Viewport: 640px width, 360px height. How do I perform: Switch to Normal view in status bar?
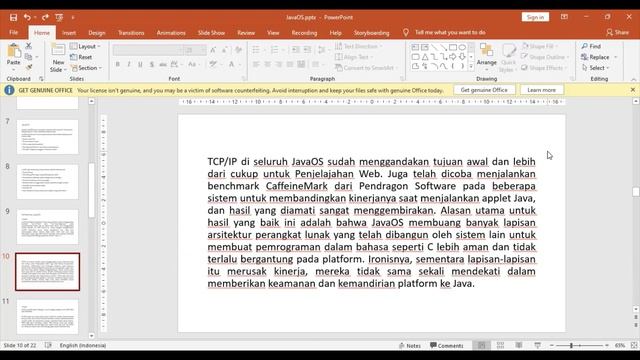point(482,345)
